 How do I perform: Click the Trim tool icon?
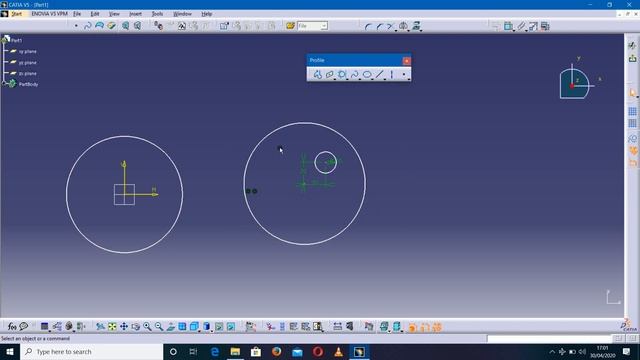391,27
